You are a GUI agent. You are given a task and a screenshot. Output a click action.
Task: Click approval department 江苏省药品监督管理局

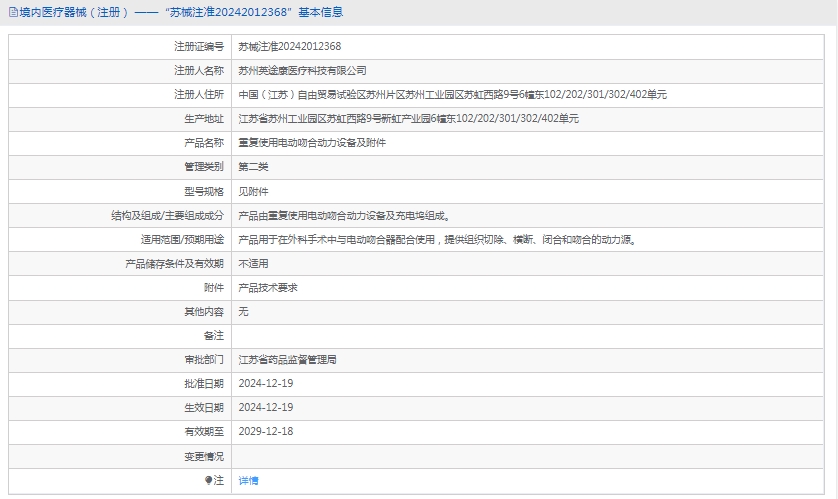287,360
